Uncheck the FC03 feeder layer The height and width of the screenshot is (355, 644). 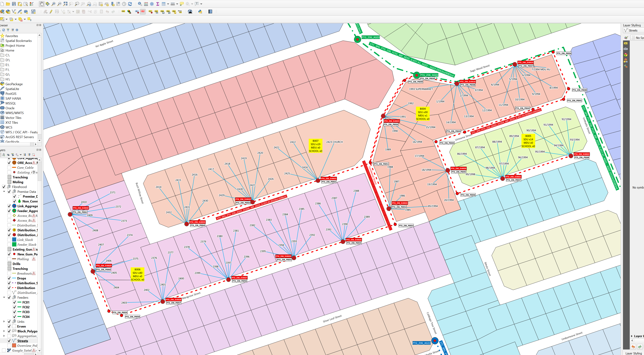coord(14,312)
